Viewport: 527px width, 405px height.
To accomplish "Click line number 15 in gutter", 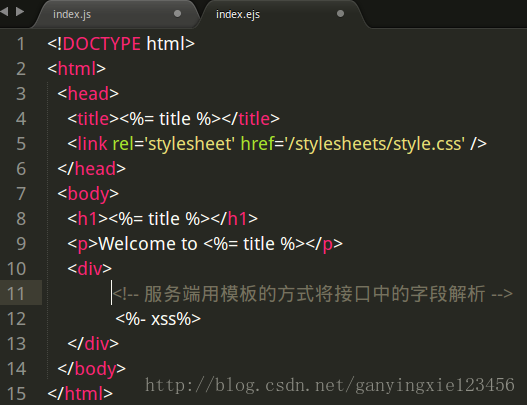I will point(16,394).
